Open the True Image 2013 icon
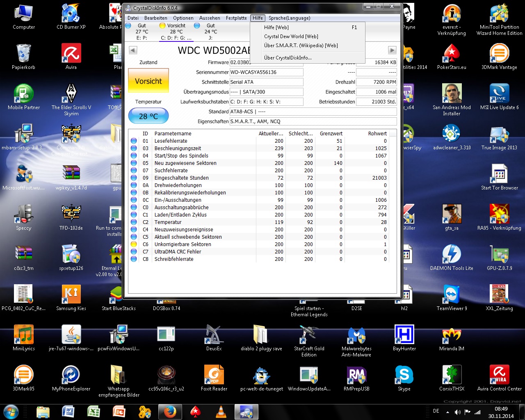This screenshot has width=525, height=420. click(x=499, y=137)
